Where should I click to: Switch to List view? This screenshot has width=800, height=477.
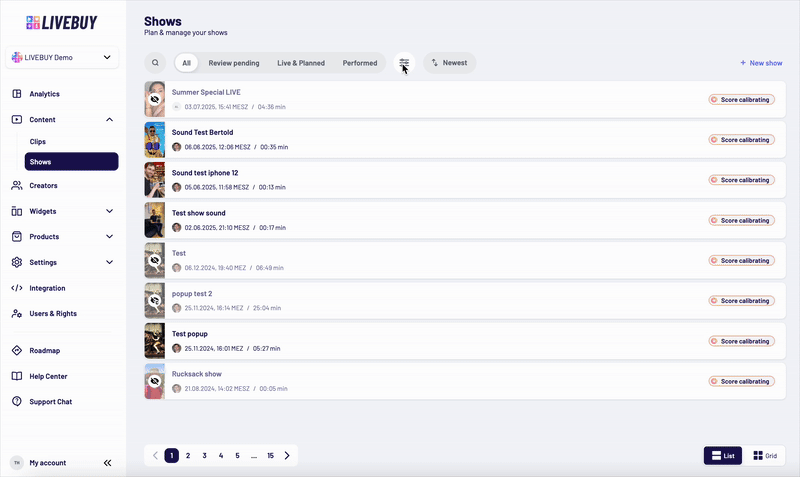723,456
